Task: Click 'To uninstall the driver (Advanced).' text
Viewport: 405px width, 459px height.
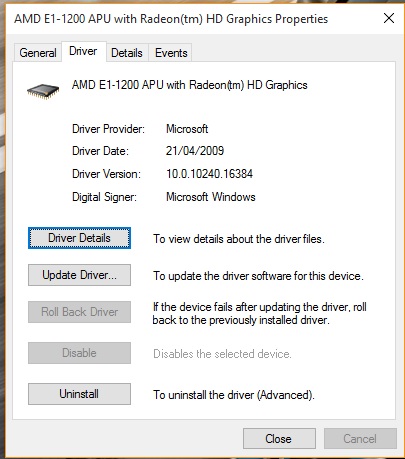Action: [234, 395]
